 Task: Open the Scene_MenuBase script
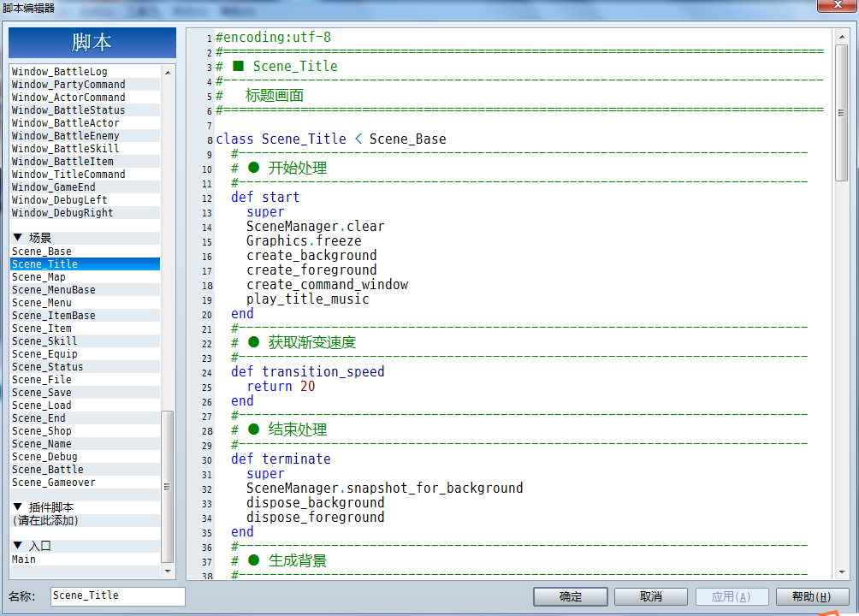click(x=86, y=290)
